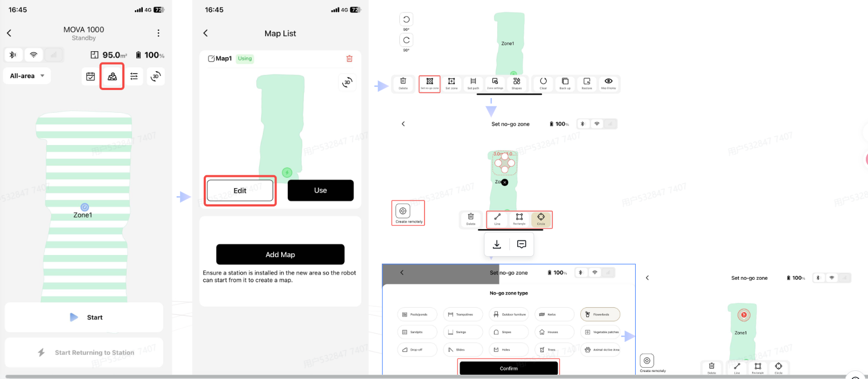Open the Shapes tool

pyautogui.click(x=517, y=84)
